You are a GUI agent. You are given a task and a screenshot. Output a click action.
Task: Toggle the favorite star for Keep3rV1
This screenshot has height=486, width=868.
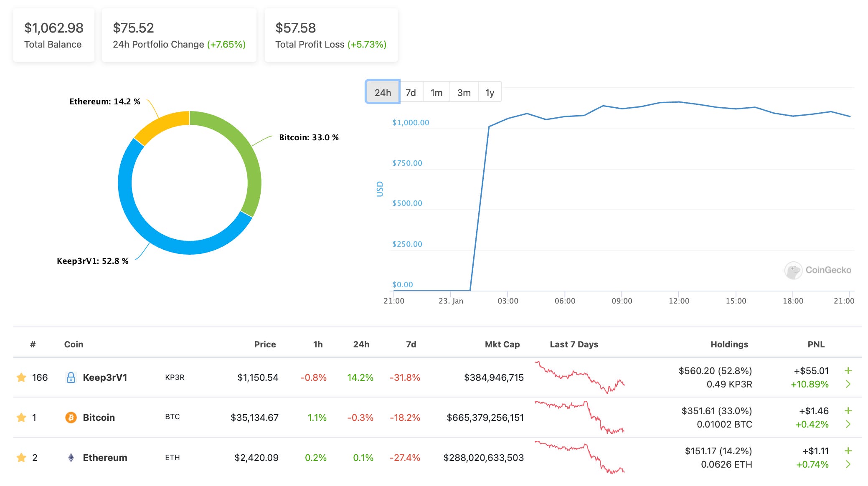(x=21, y=377)
